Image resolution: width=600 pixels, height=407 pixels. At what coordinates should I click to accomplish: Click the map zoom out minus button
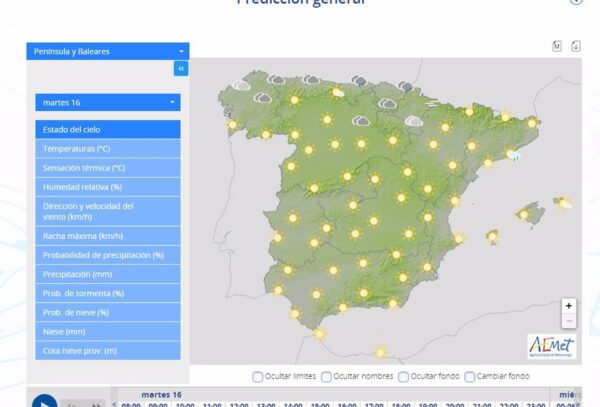point(569,321)
